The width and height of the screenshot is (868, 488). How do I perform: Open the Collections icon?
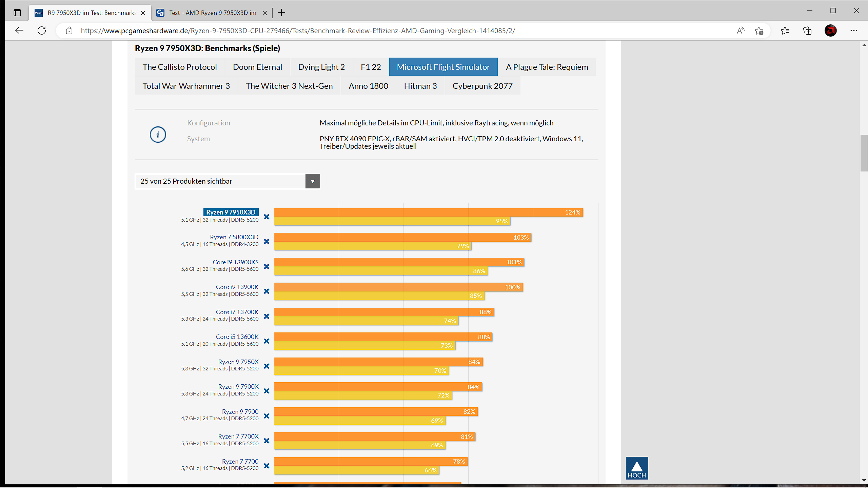pyautogui.click(x=807, y=30)
